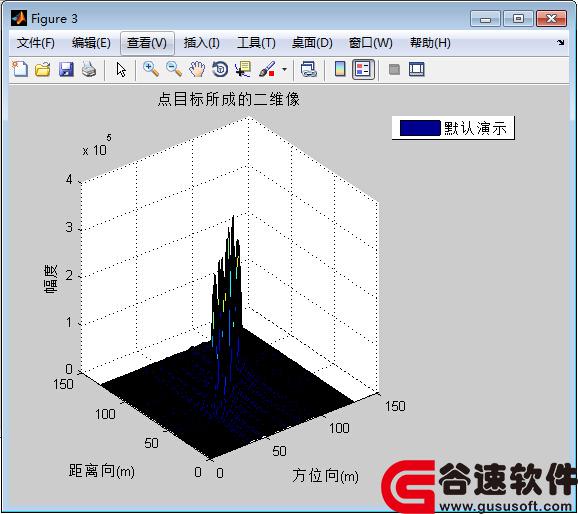Activate the Zoom In magnifier tool

point(151,69)
